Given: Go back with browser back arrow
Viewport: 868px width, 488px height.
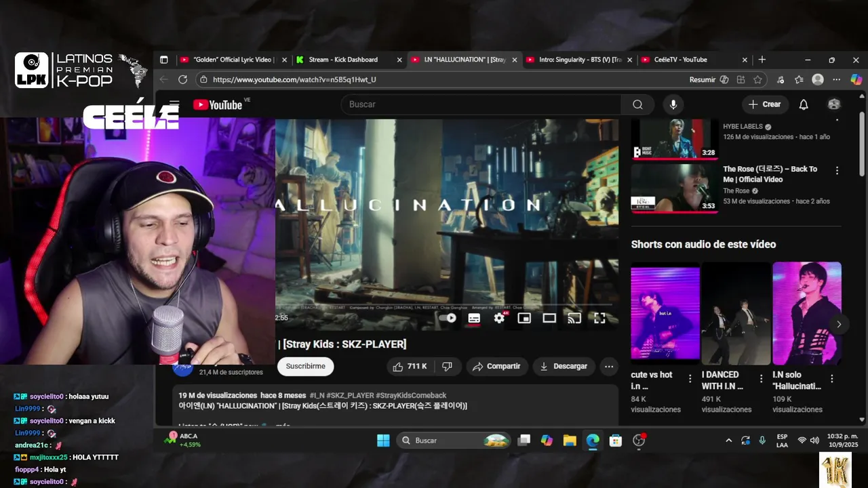Looking at the screenshot, I should [x=163, y=79].
